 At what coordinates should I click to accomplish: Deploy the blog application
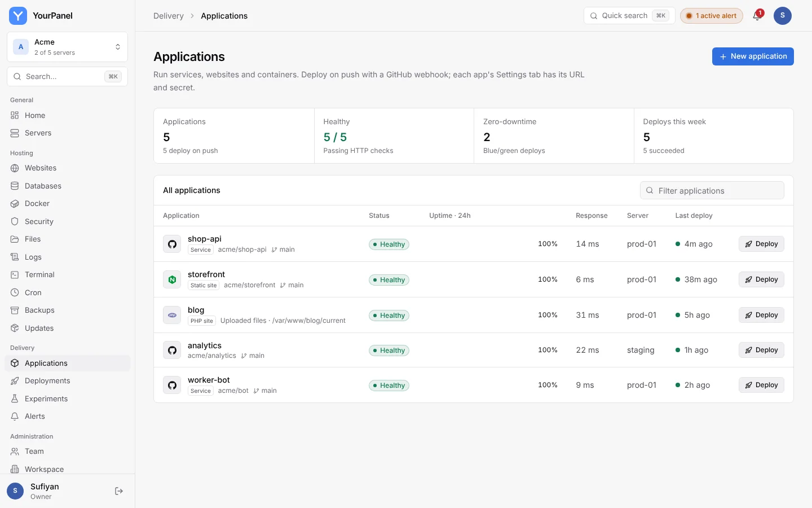pyautogui.click(x=761, y=315)
